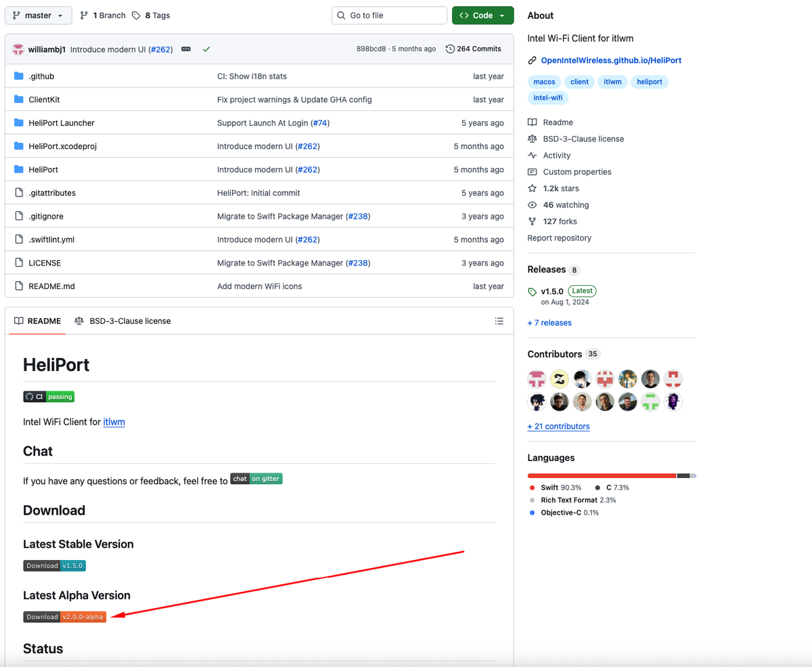
Task: Open Activity link in sidebar
Action: pos(549,156)
